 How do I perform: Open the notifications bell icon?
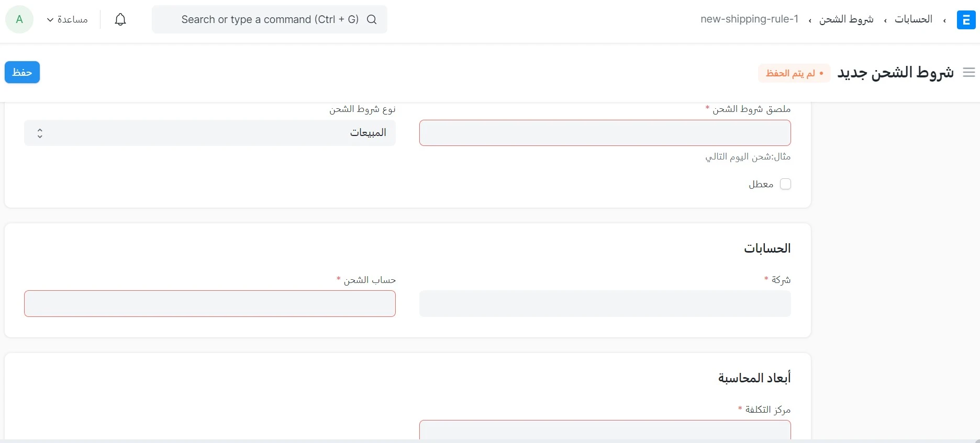click(x=120, y=19)
